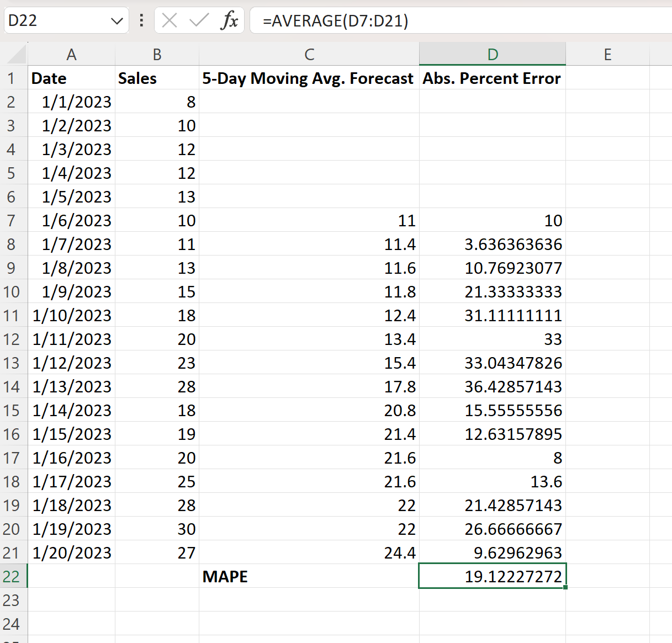Select the Sales header cell B1
Viewport: 672px width, 643px height.
(157, 78)
